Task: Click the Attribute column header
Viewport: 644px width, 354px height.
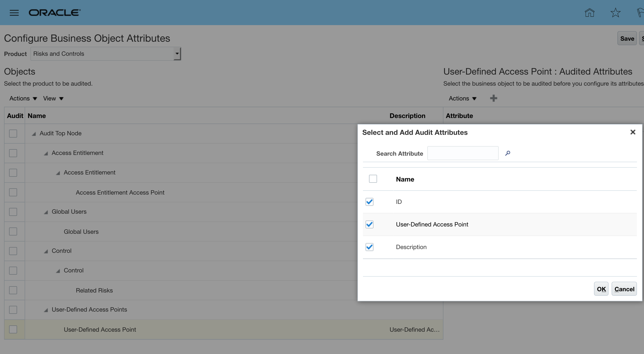Action: pos(459,116)
